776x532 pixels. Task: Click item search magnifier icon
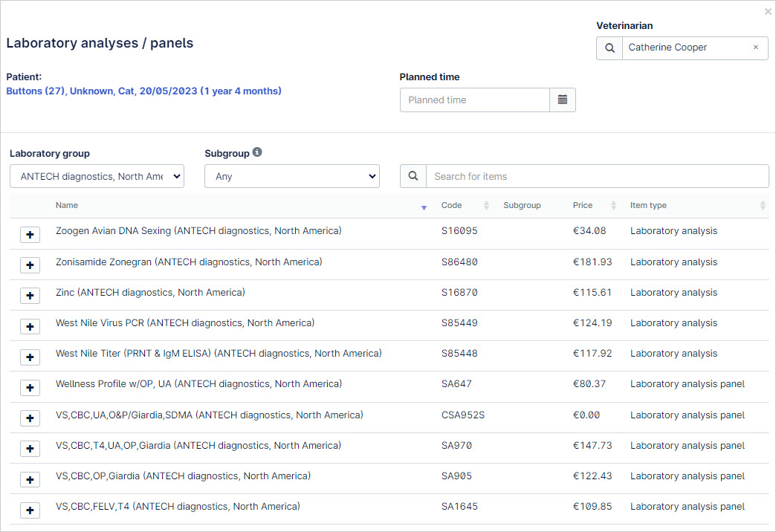click(413, 176)
